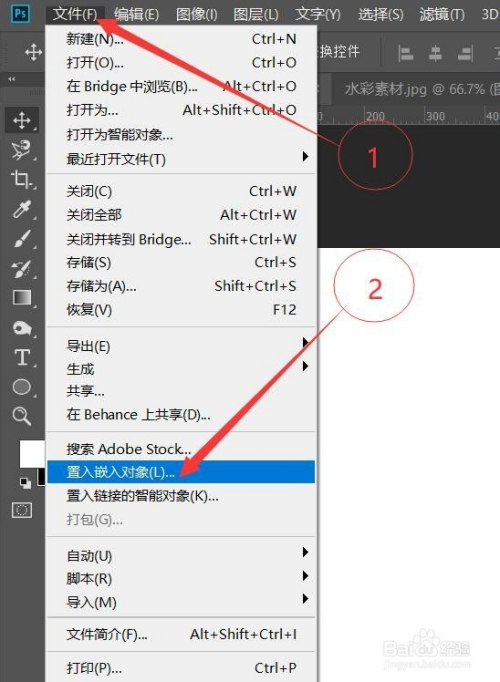The image size is (500, 682).
Task: Open the 图像(I) menu
Action: pos(197,14)
